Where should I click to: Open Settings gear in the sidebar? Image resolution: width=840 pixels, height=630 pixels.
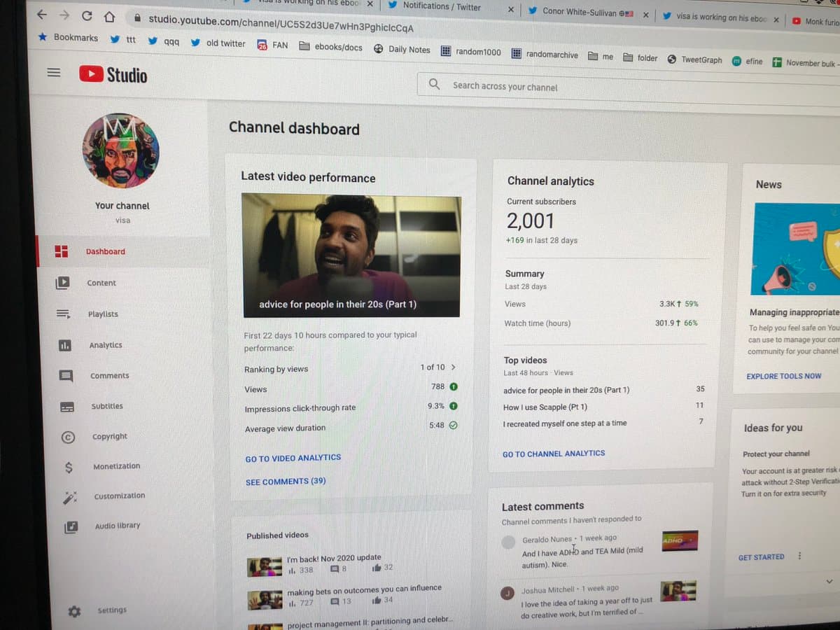[x=111, y=610]
